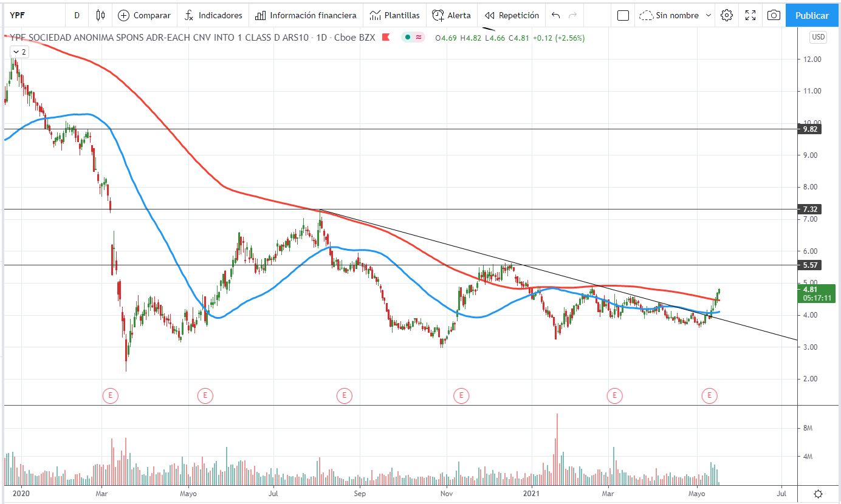Click the earnings E marker near Mar 2021
The image size is (841, 504).
pyautogui.click(x=615, y=396)
